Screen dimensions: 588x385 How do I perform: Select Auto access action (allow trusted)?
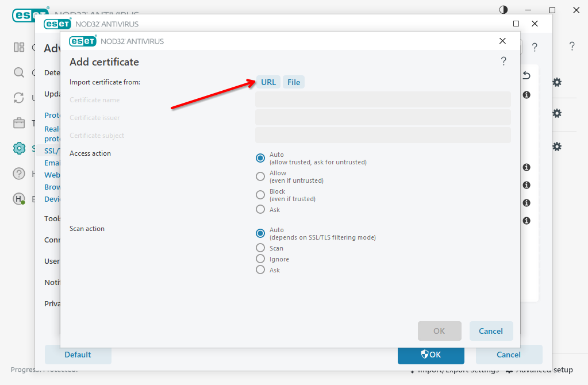[260, 158]
